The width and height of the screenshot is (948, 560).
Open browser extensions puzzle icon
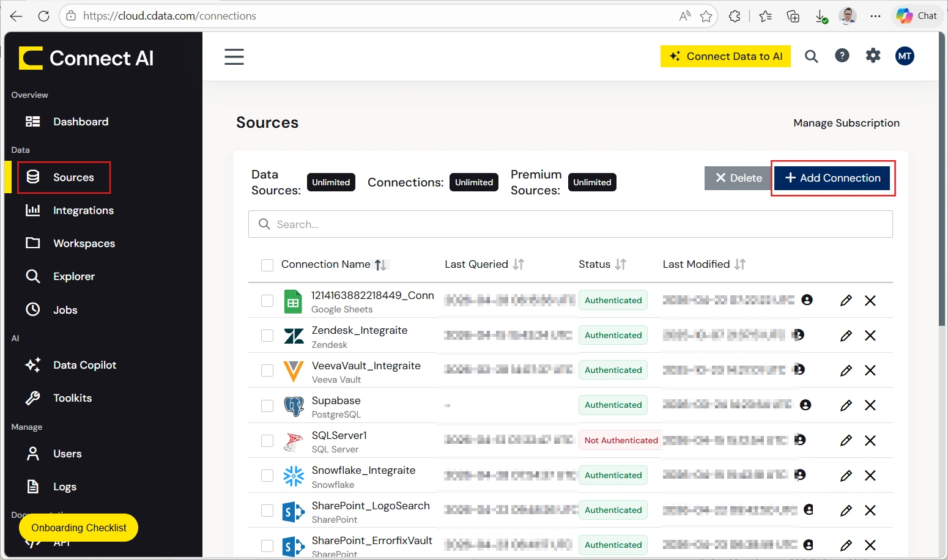coord(735,16)
